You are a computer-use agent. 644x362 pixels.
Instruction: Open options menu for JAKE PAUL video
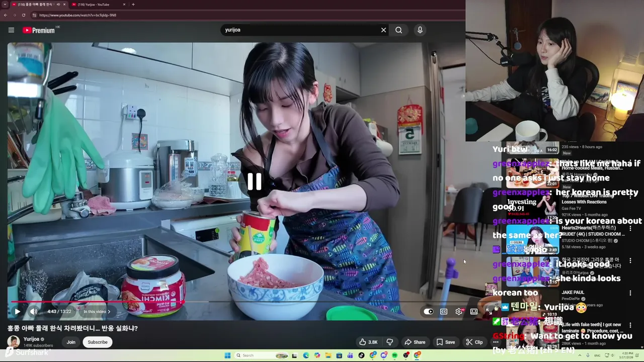pos(630,293)
